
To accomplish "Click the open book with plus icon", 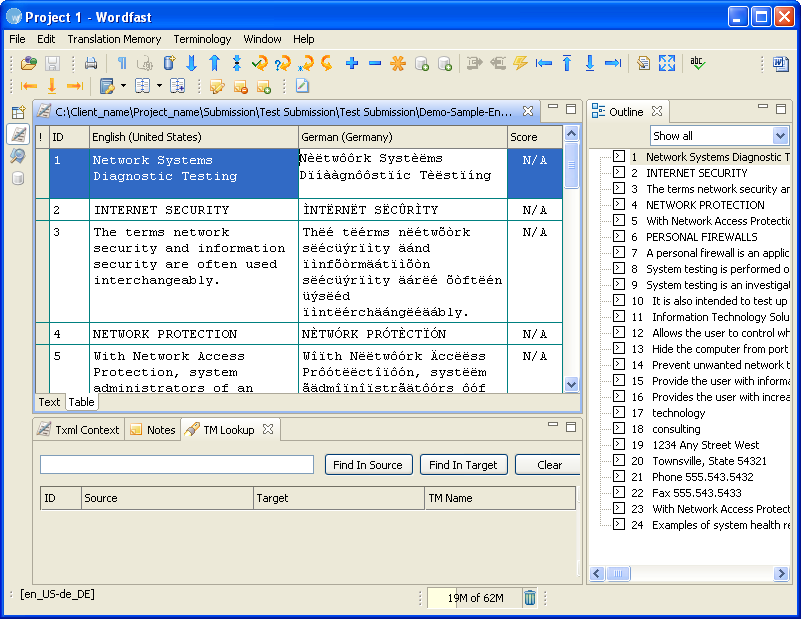I will [x=177, y=86].
